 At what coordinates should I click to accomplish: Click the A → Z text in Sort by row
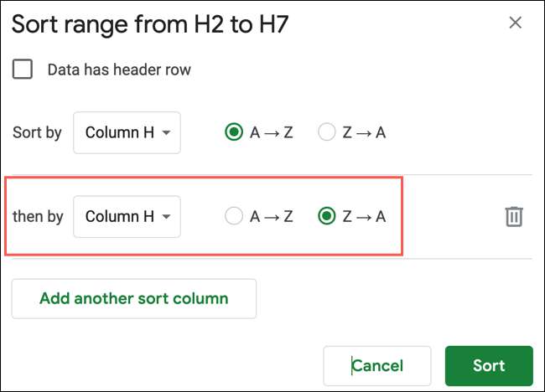pyautogui.click(x=271, y=132)
